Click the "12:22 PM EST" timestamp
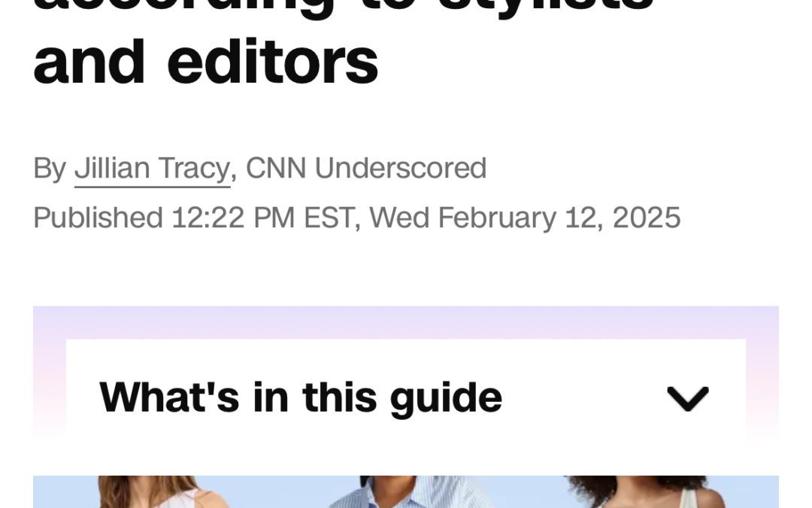This screenshot has width=812, height=508. pos(262,217)
